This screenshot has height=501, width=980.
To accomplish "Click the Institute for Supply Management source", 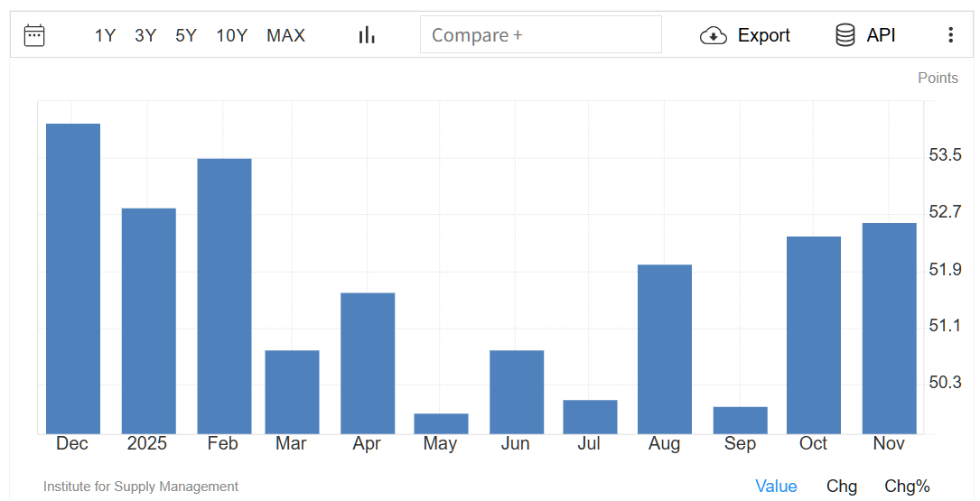I will (x=141, y=487).
